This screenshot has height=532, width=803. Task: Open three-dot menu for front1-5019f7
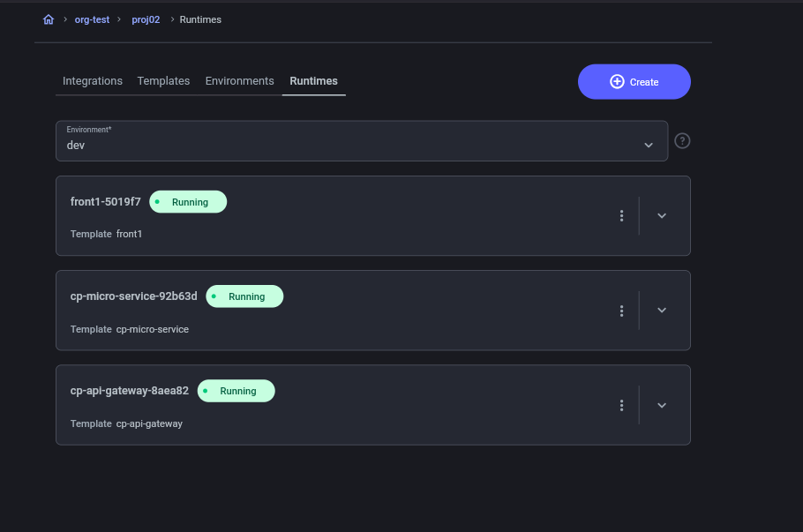pyautogui.click(x=622, y=216)
